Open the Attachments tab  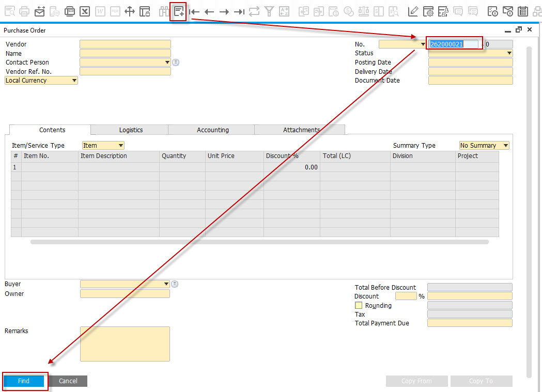301,130
